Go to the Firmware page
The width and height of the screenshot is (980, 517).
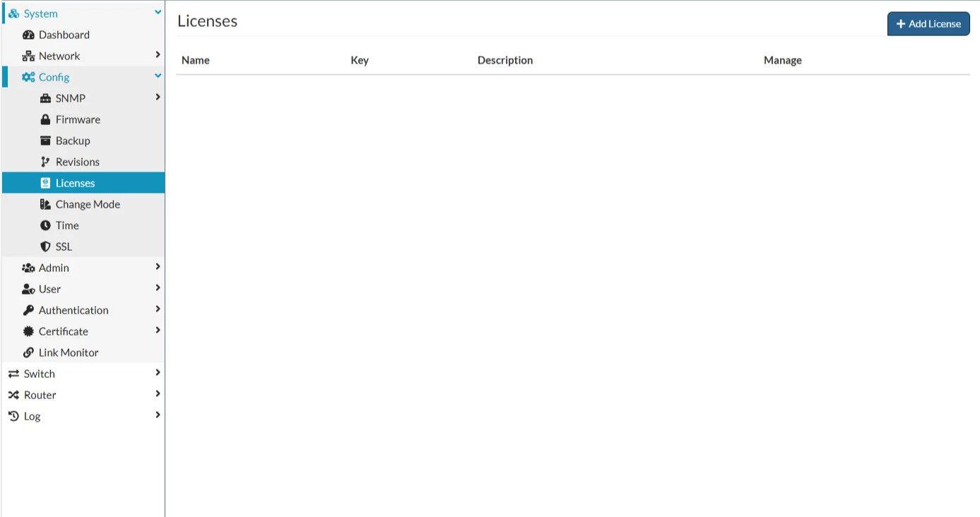(83, 119)
